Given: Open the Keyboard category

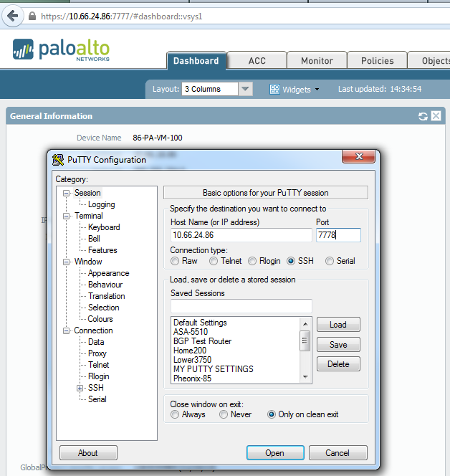Looking at the screenshot, I should [104, 227].
